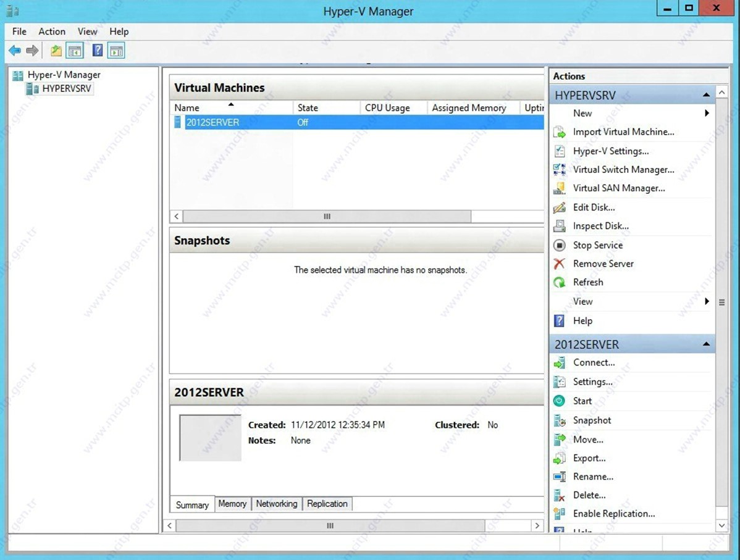Open the File menu

[19, 31]
